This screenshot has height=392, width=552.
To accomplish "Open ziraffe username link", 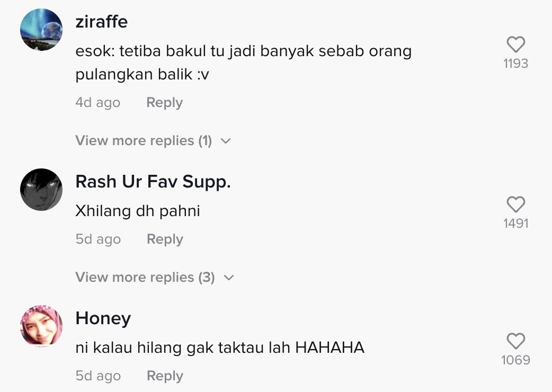I will point(101,22).
